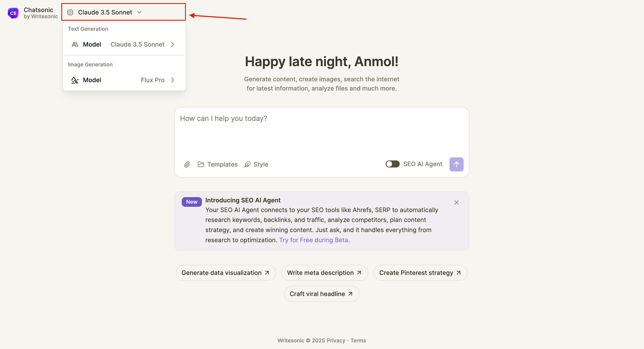Screen dimensions: 644x349
Task: Open the Style feather option
Action: [x=256, y=164]
